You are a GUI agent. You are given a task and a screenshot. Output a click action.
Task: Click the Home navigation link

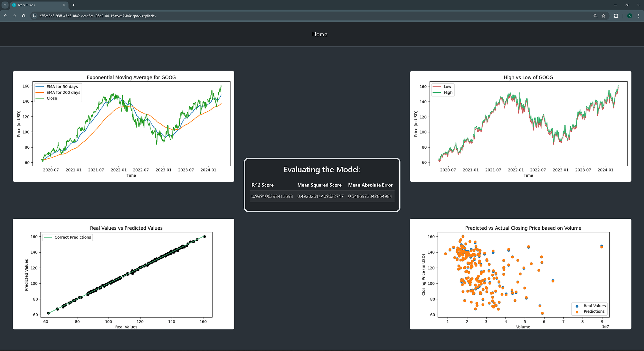[x=319, y=34]
